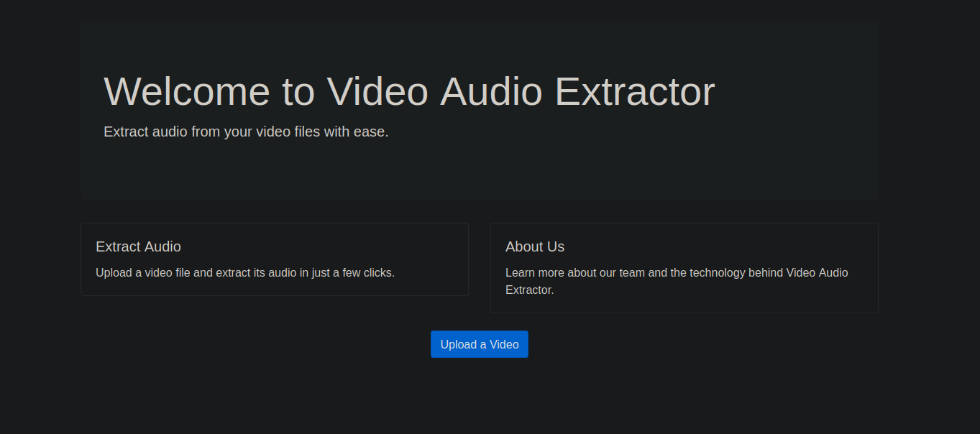Click "Extractor." ending the About Us description

[529, 290]
